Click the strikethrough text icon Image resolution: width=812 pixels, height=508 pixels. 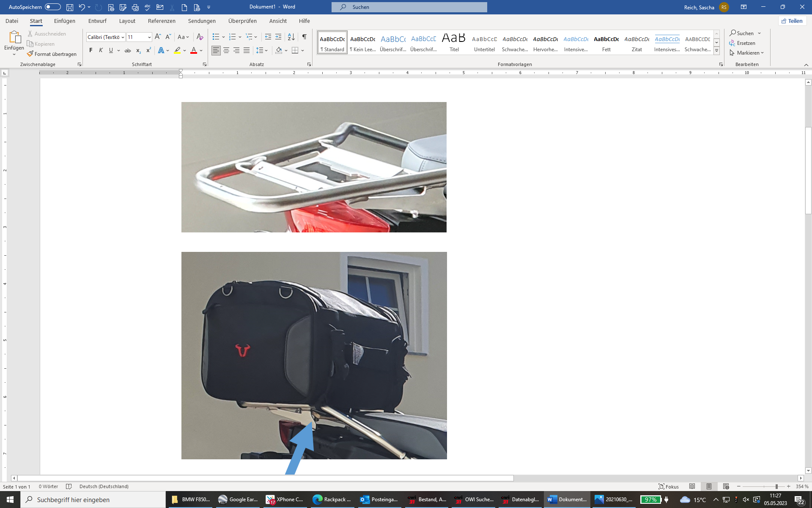pyautogui.click(x=127, y=50)
